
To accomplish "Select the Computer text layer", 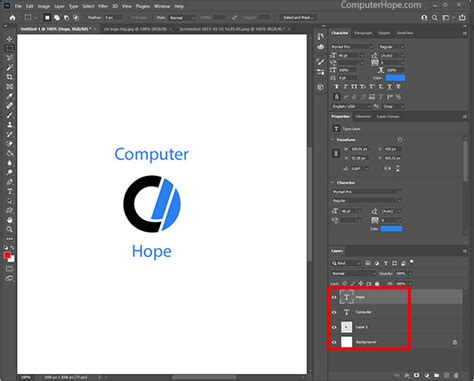I will tap(397, 312).
